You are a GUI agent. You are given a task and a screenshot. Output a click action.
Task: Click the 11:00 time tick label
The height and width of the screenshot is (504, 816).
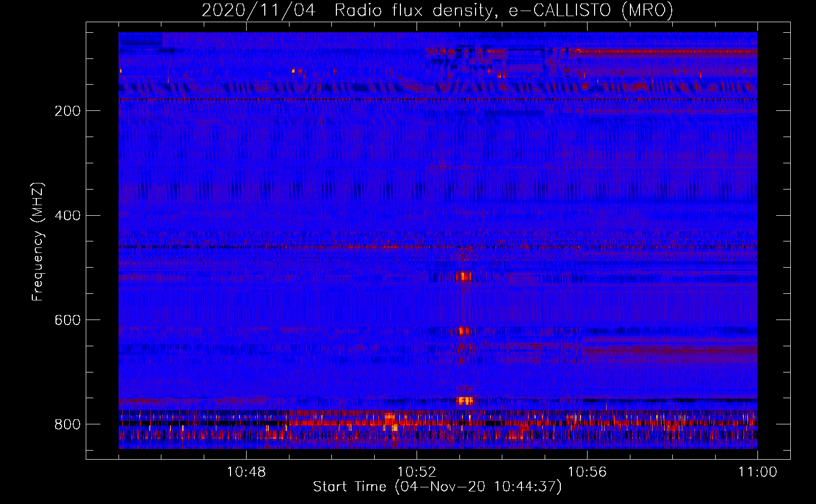pyautogui.click(x=757, y=472)
